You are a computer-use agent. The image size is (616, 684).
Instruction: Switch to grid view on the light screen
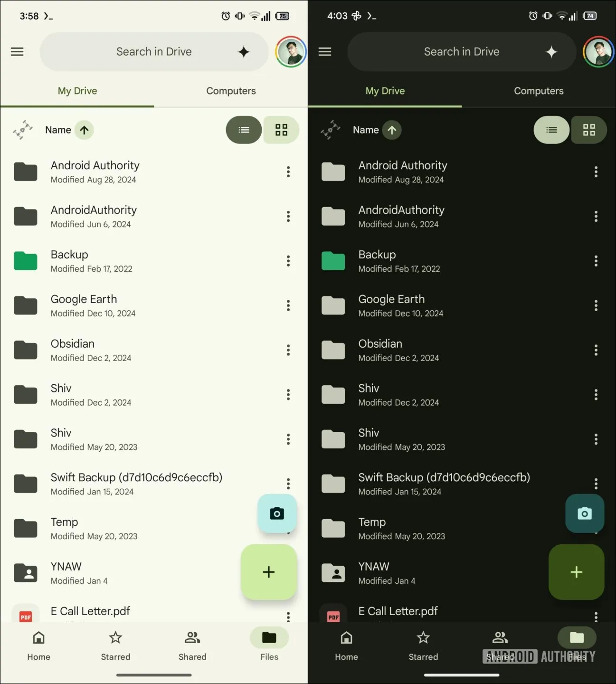281,130
